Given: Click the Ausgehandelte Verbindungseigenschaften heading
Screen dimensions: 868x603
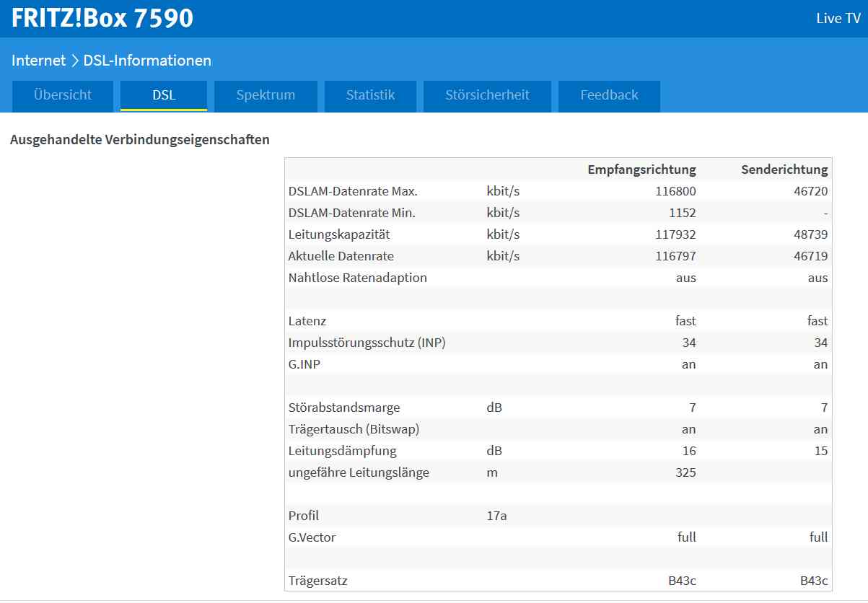Looking at the screenshot, I should coord(140,140).
